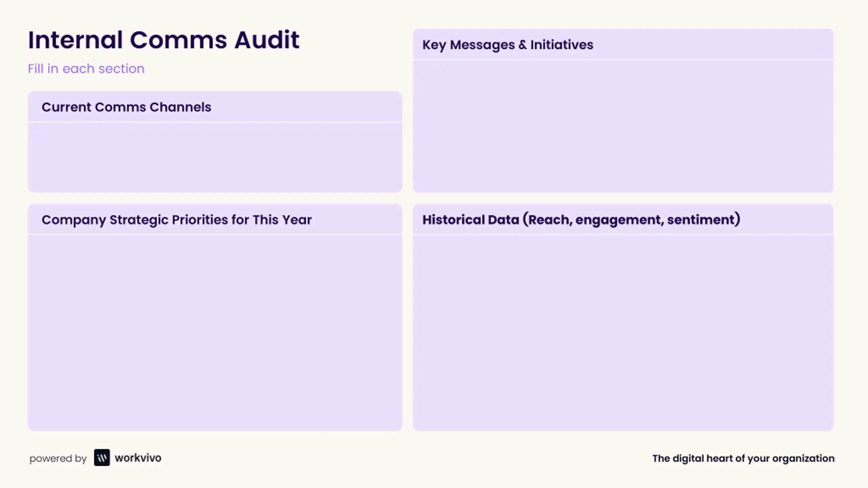Click the word 'Channels' in the heading
Viewport: 868px width, 488px height.
click(x=180, y=107)
